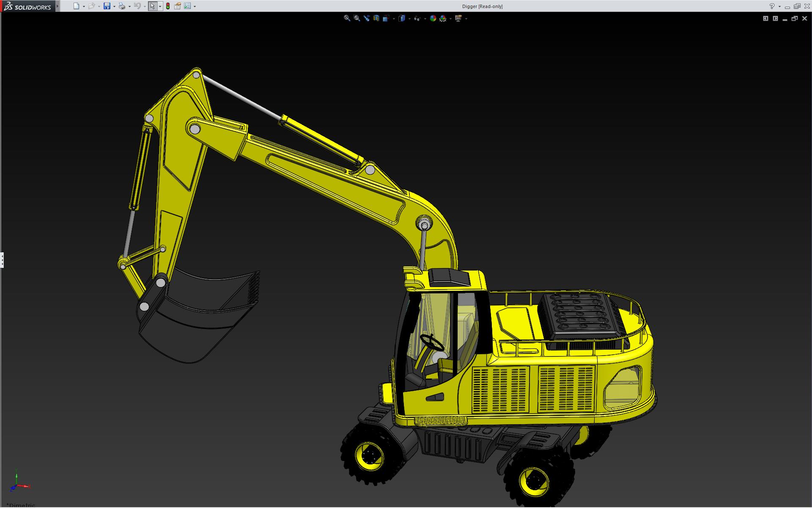
Task: Click Zoom to Fit icon
Action: [x=347, y=18]
